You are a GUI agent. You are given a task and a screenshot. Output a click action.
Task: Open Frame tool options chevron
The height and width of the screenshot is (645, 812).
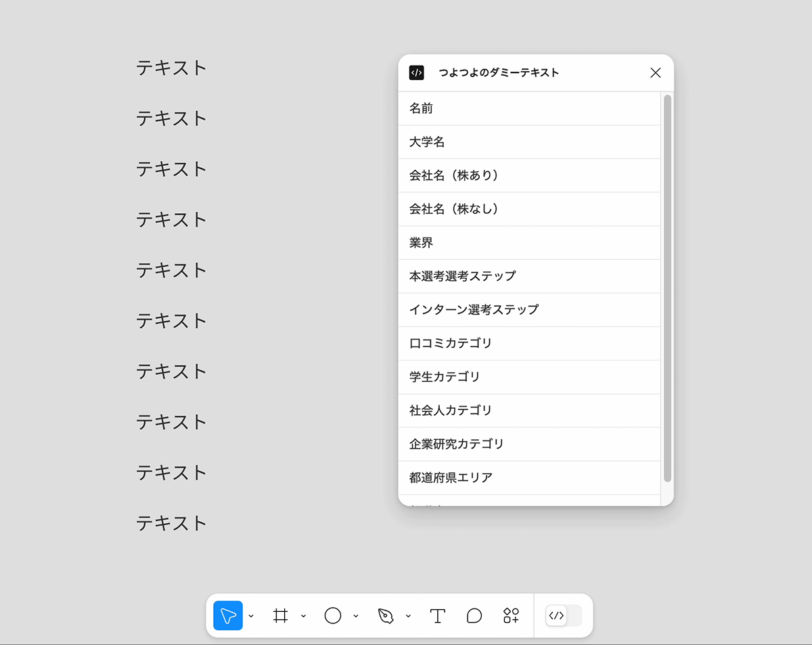(303, 616)
